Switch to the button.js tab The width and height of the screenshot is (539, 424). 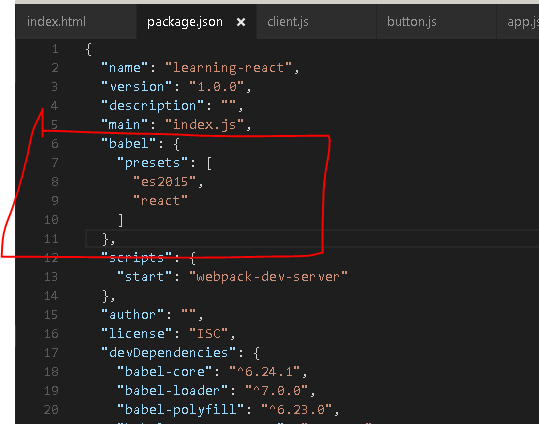411,22
